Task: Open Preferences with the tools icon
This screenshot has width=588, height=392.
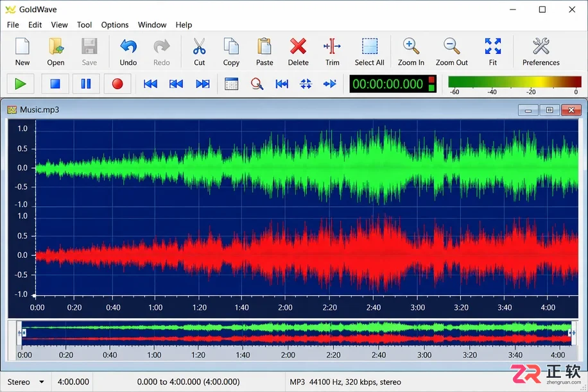Action: click(x=540, y=52)
